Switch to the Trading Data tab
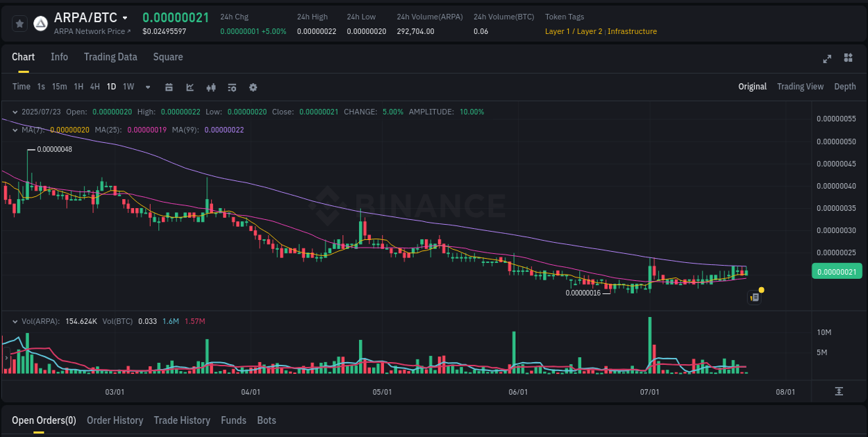868x437 pixels. [110, 57]
